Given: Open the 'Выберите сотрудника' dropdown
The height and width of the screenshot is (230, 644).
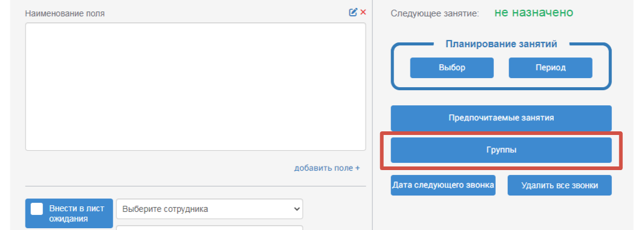Looking at the screenshot, I should click(x=210, y=209).
